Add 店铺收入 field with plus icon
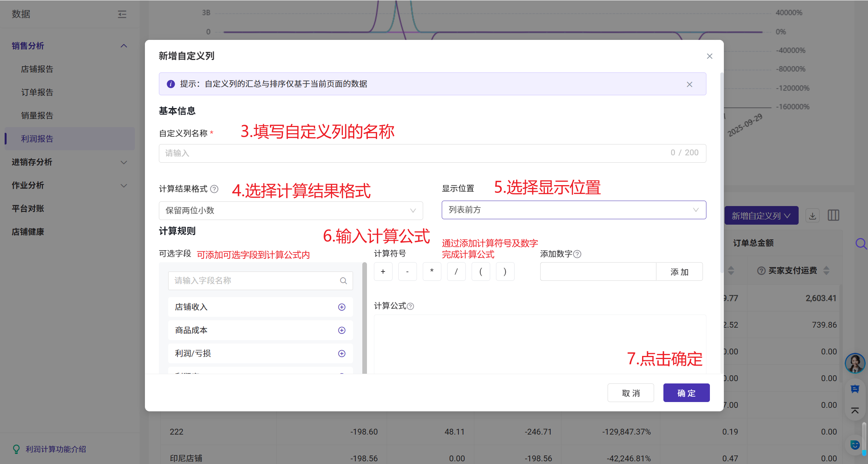The width and height of the screenshot is (868, 464). (341, 307)
